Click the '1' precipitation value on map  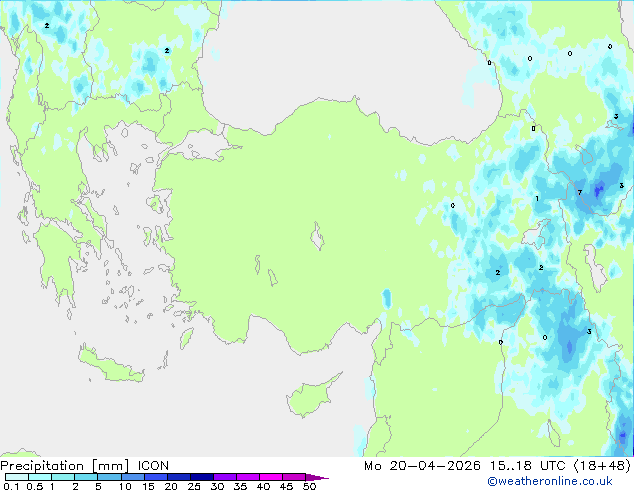pos(537,199)
